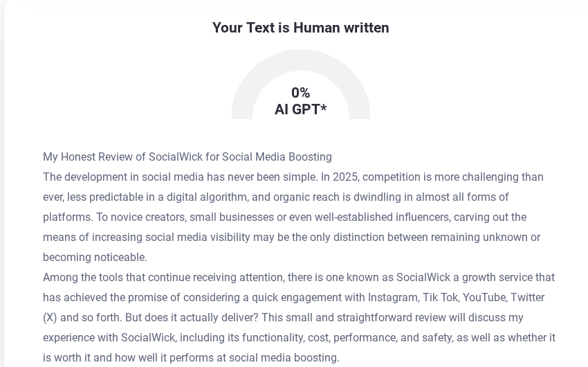The width and height of the screenshot is (588, 367).
Task: Click the "AI GPT*" label under the score
Action: coord(300,109)
